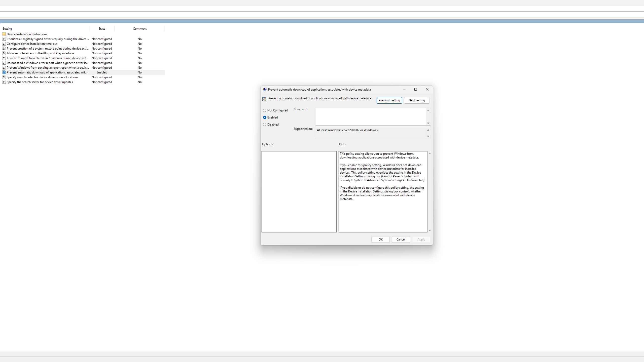The width and height of the screenshot is (644, 362).
Task: Open the Device Installation Restrictions folder icon
Action: point(4,34)
